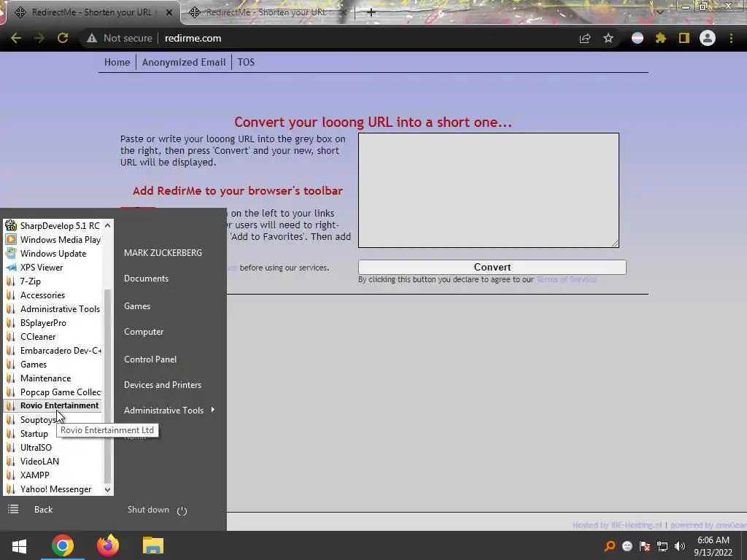Click the Shut down button

click(x=148, y=510)
